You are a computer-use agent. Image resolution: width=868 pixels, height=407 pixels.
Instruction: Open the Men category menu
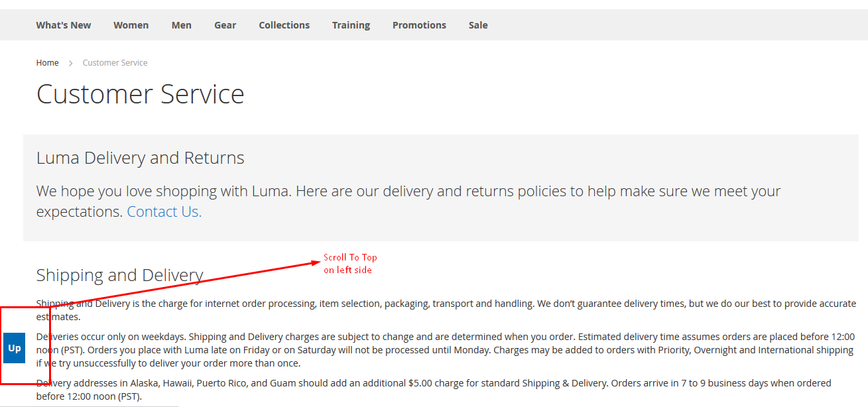pyautogui.click(x=181, y=25)
